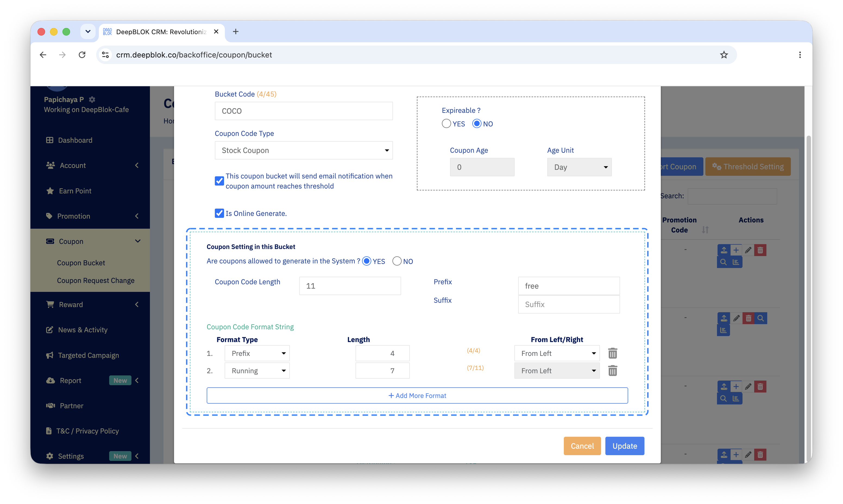This screenshot has height=504, width=843.
Task: Open Running format type dropdown
Action: (x=257, y=371)
